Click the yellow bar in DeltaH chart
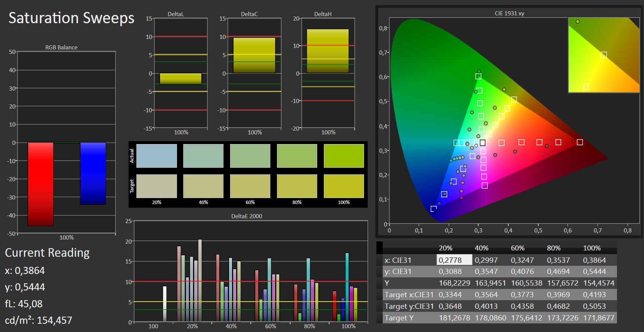Screen dimensions: 644x332 click(328, 51)
